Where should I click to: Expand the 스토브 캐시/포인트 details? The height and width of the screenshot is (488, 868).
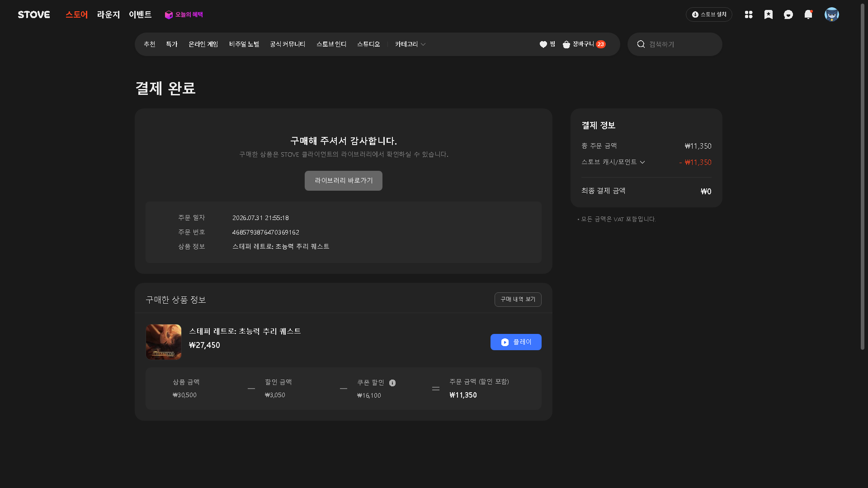(x=613, y=162)
